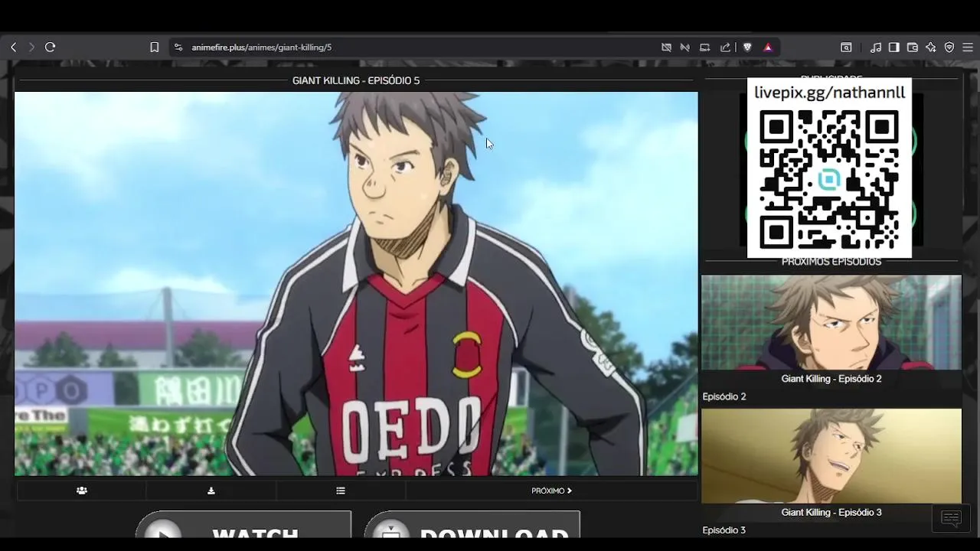Open Brave Rewards triangle icon
The width and height of the screenshot is (980, 551).
[768, 47]
